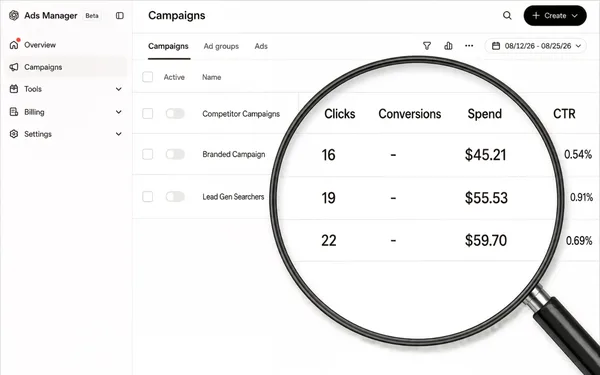Select Campaigns in the sidebar
This screenshot has height=375, width=600.
tap(43, 67)
